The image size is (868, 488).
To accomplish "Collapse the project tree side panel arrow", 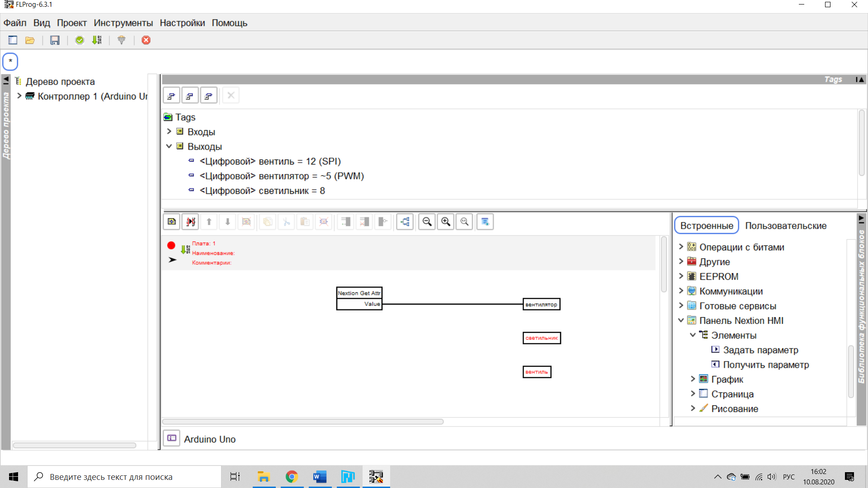I will (x=6, y=80).
